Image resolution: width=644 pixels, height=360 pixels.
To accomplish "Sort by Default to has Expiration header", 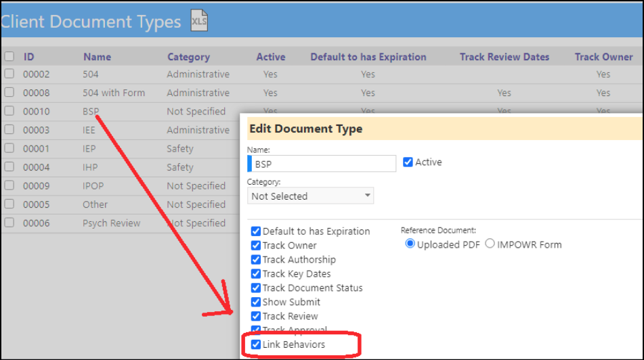I will [368, 57].
